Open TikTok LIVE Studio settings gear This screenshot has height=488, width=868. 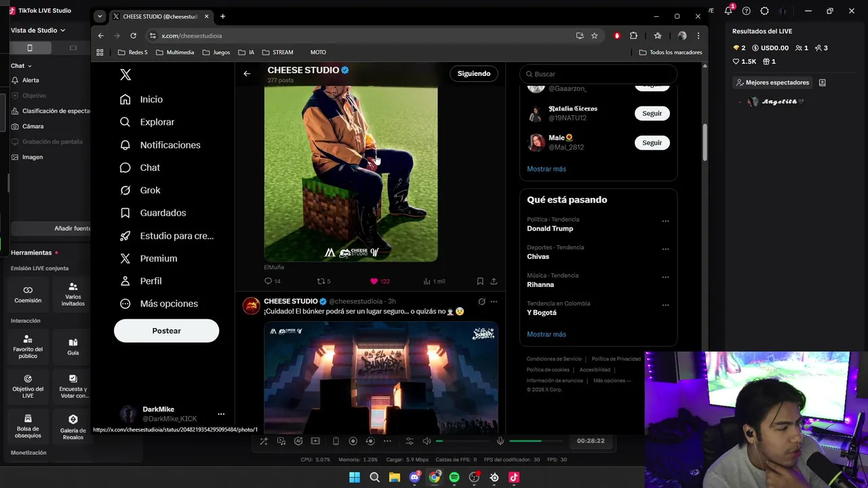[x=764, y=11]
